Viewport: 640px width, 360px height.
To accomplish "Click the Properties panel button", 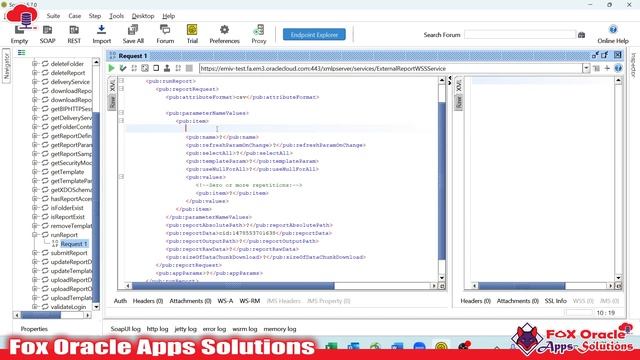I will point(34,329).
